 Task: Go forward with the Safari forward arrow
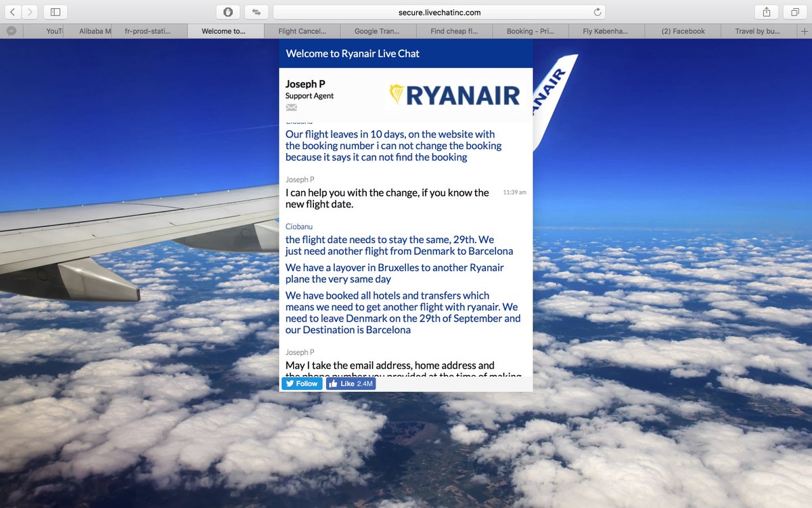click(30, 12)
